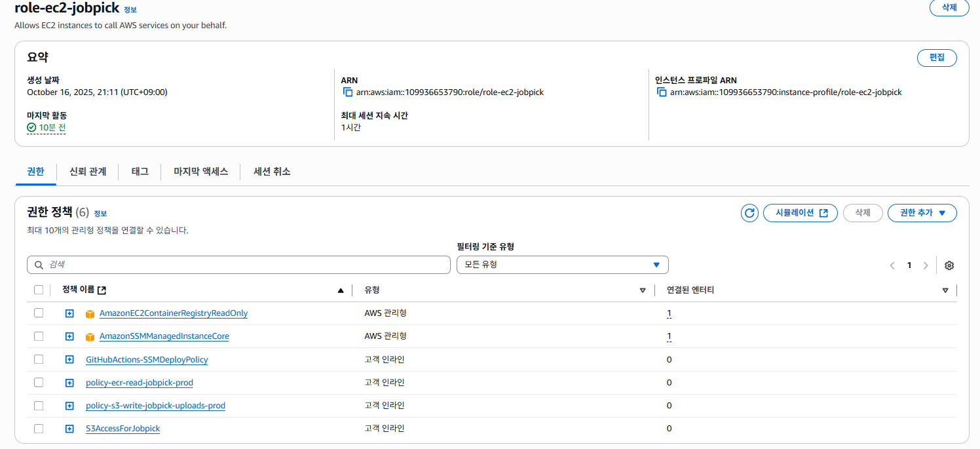Sort by 정책 이름 ascending arrow
980x449 pixels.
coord(340,290)
